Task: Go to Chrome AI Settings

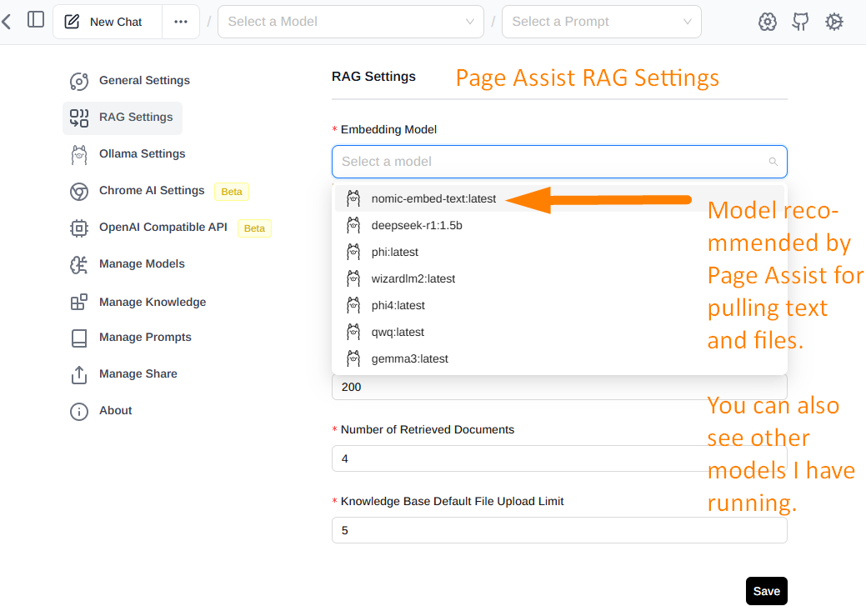Action: coord(151,191)
